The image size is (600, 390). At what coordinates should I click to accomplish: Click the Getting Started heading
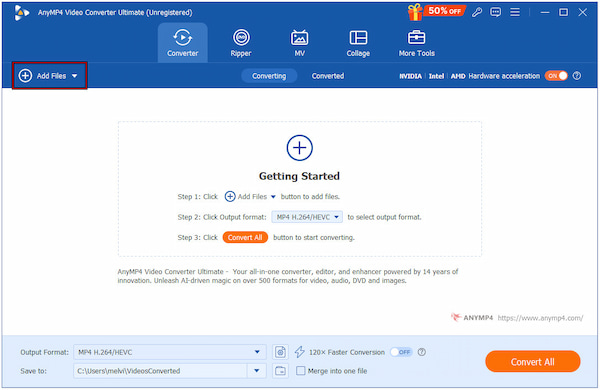point(299,176)
